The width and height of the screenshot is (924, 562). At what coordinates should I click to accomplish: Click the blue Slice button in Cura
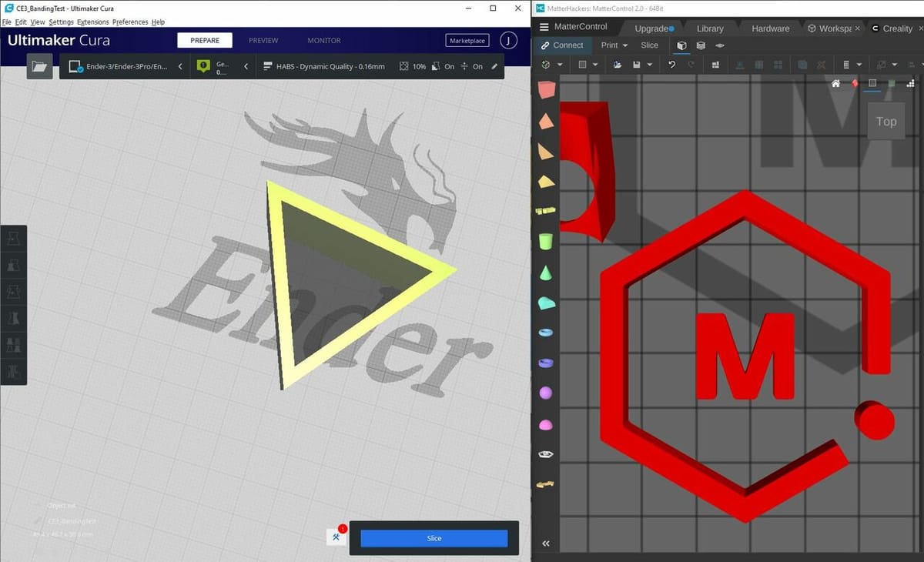(x=434, y=538)
